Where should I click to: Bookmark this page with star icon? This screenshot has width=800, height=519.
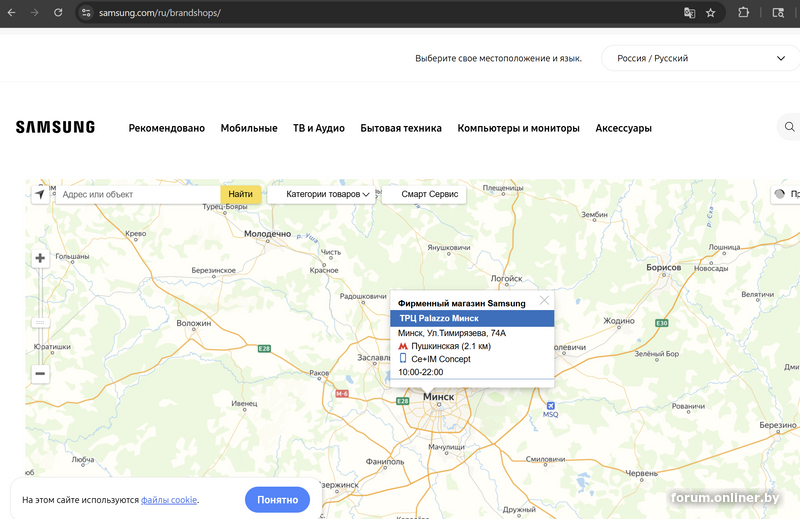click(x=711, y=13)
